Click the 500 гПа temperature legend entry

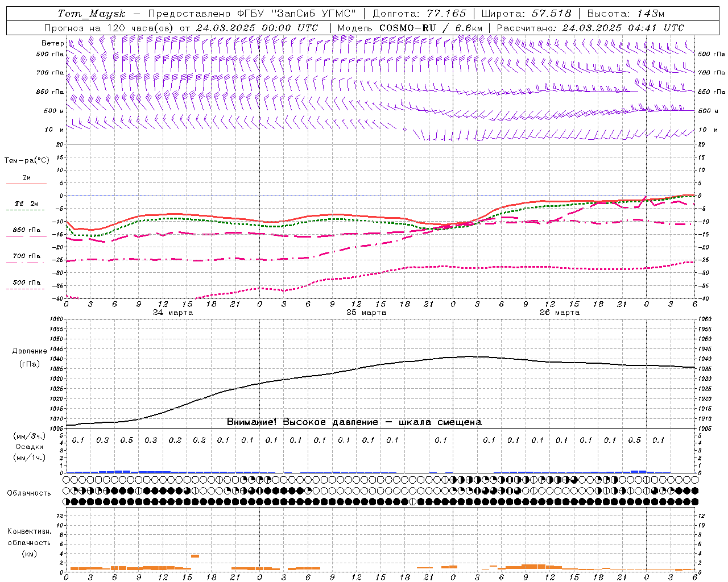coord(26,282)
